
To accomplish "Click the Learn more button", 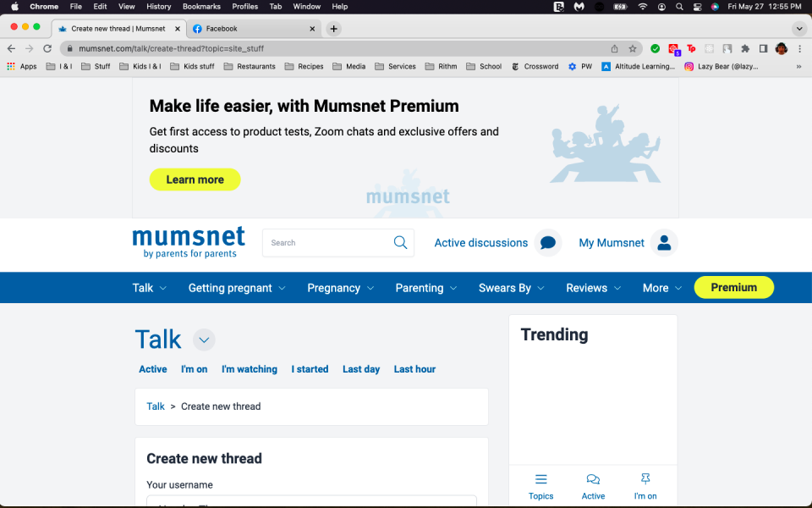I will pyautogui.click(x=195, y=179).
